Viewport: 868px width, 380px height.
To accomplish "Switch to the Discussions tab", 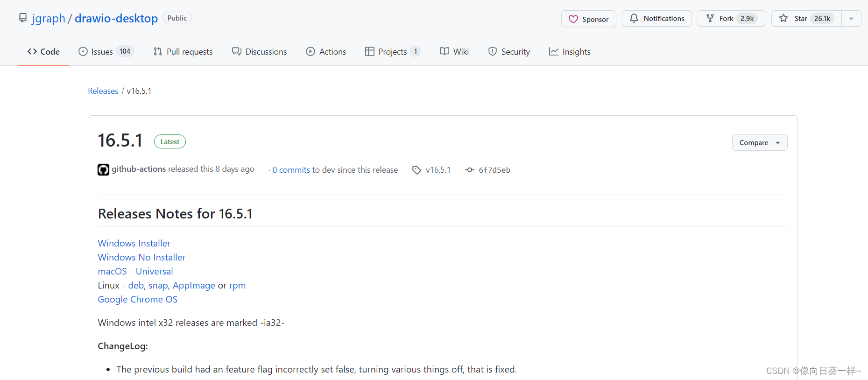I will [x=260, y=52].
